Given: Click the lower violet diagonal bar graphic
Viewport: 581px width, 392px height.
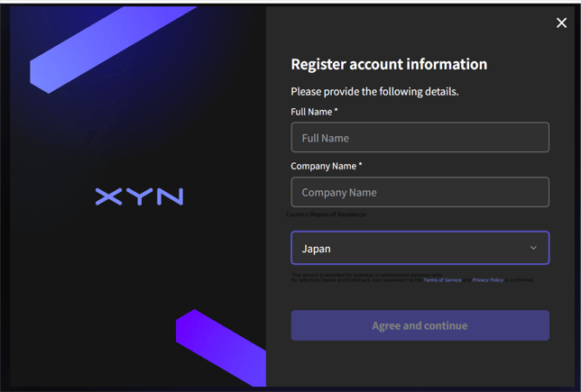Looking at the screenshot, I should coord(221,348).
